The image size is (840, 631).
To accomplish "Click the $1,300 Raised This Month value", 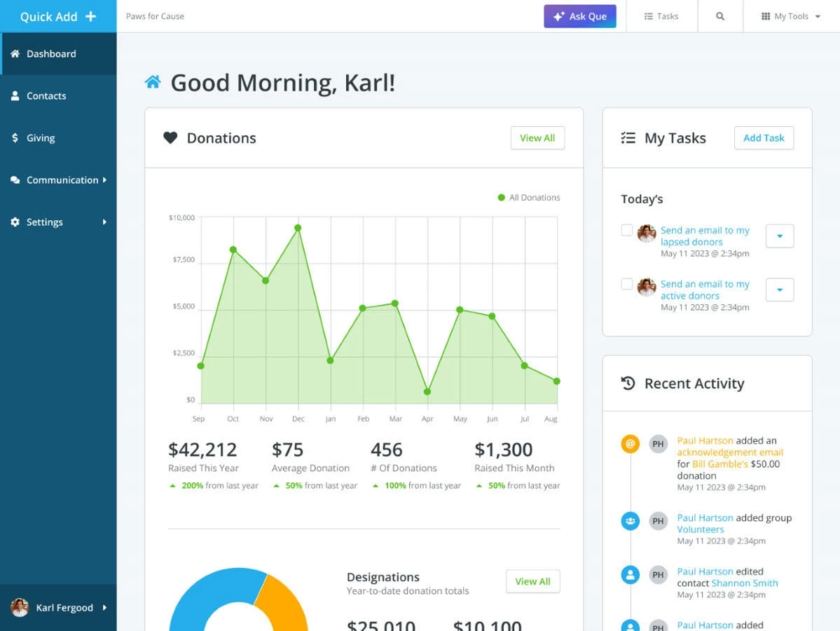I will [504, 449].
